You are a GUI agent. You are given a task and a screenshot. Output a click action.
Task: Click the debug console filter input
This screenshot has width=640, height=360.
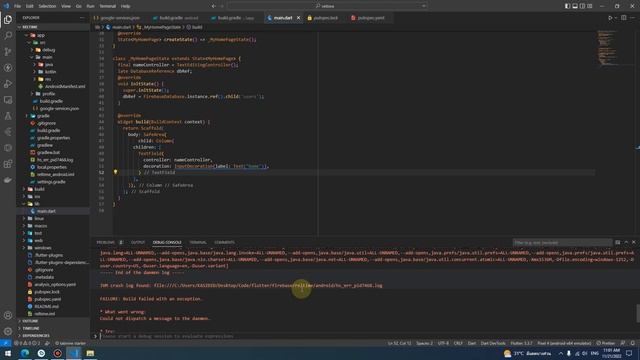[562, 242]
